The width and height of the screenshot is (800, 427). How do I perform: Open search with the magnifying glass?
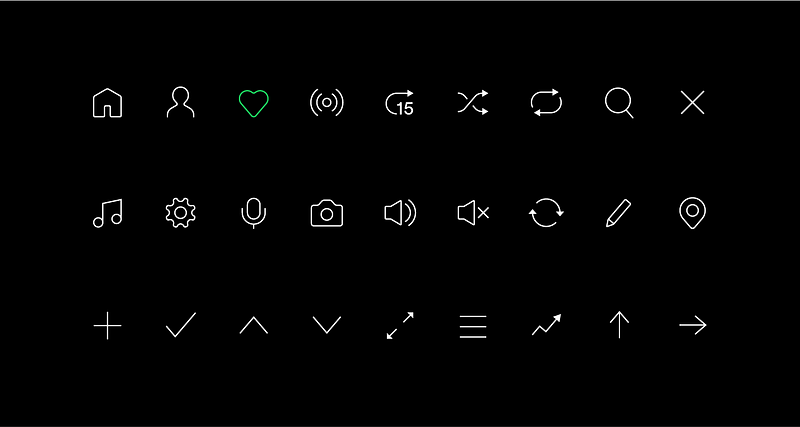619,103
